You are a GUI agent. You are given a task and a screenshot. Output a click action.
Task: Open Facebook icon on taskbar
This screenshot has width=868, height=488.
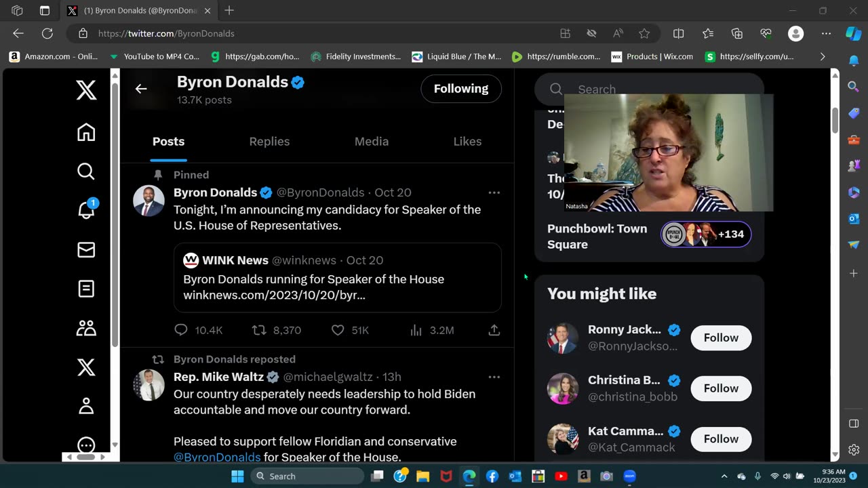pyautogui.click(x=492, y=476)
